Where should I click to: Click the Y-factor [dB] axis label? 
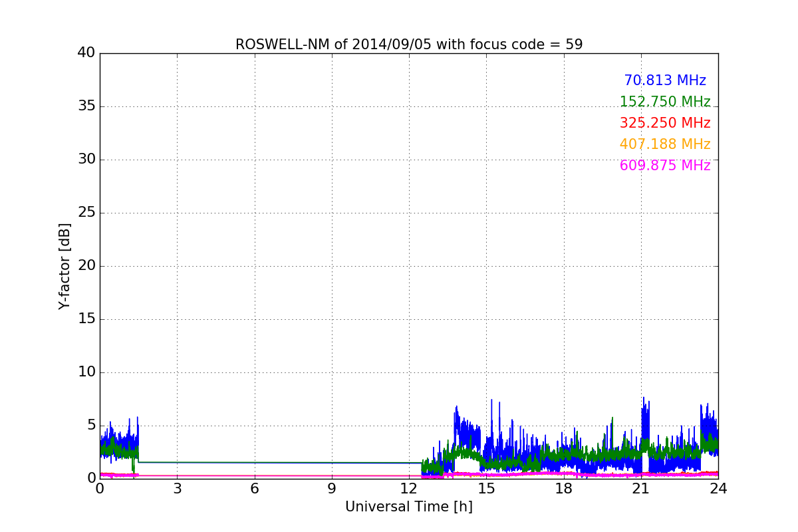pyautogui.click(x=65, y=266)
